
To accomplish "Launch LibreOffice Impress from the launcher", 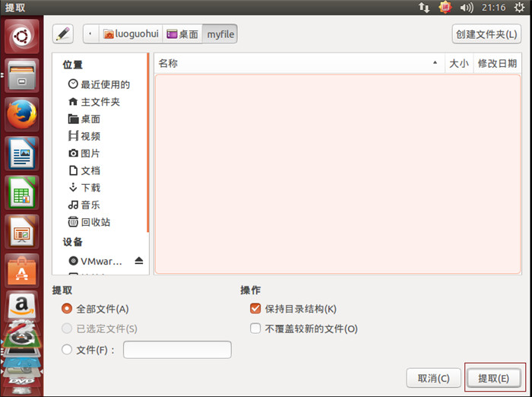I will pyautogui.click(x=22, y=232).
